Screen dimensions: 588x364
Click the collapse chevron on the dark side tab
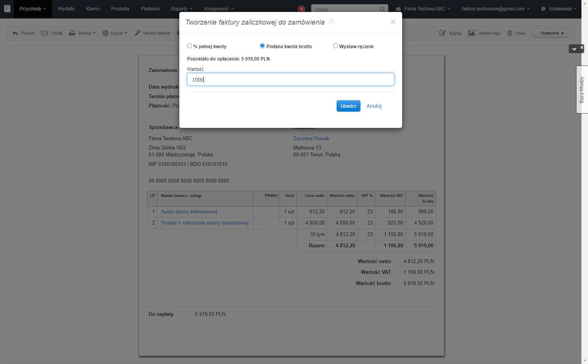[574, 49]
